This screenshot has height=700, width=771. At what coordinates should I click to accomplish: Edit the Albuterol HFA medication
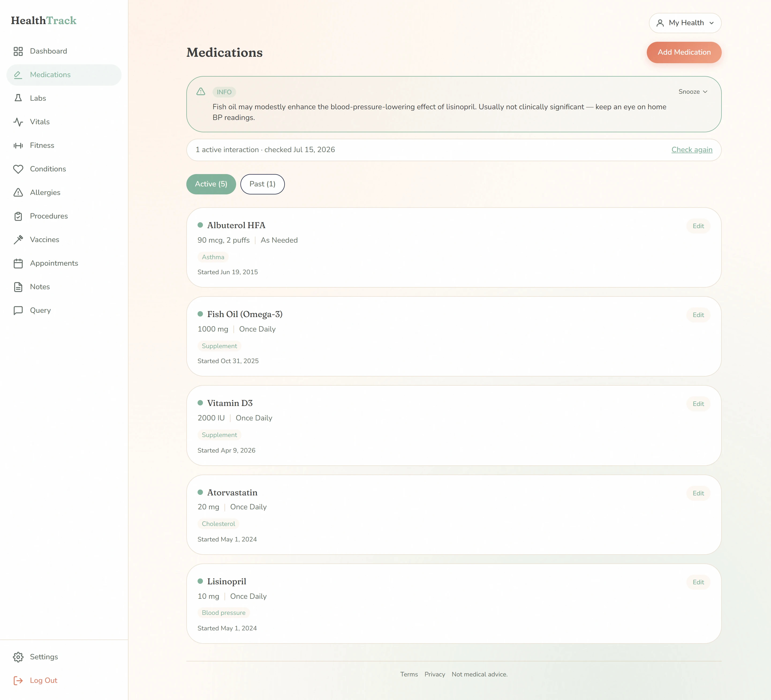pyautogui.click(x=698, y=226)
